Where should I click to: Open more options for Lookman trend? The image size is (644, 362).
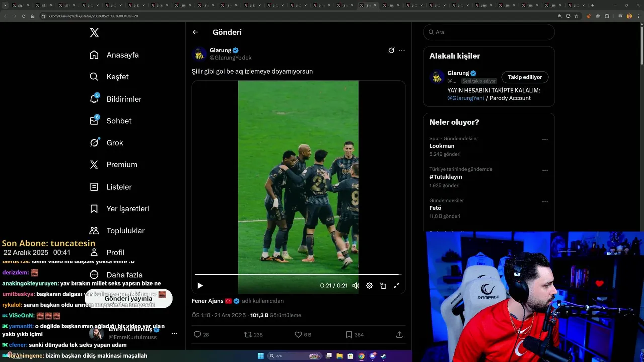click(x=545, y=140)
